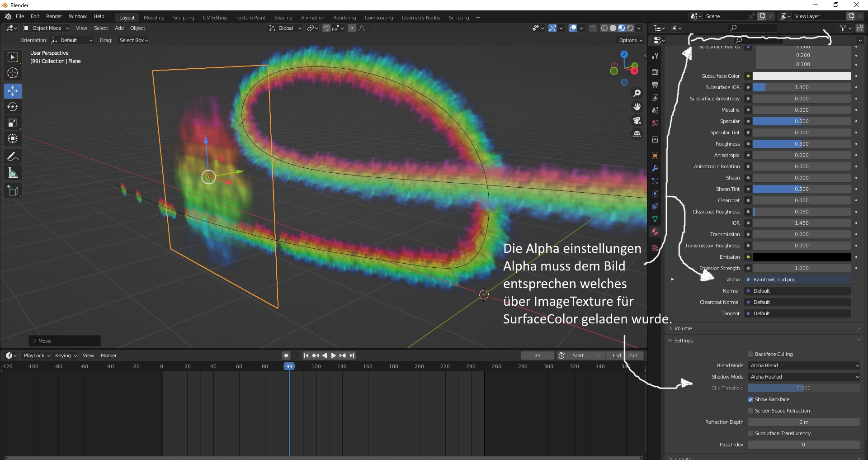This screenshot has height=460, width=868.
Task: Activate the Rotate tool
Action: pyautogui.click(x=13, y=107)
